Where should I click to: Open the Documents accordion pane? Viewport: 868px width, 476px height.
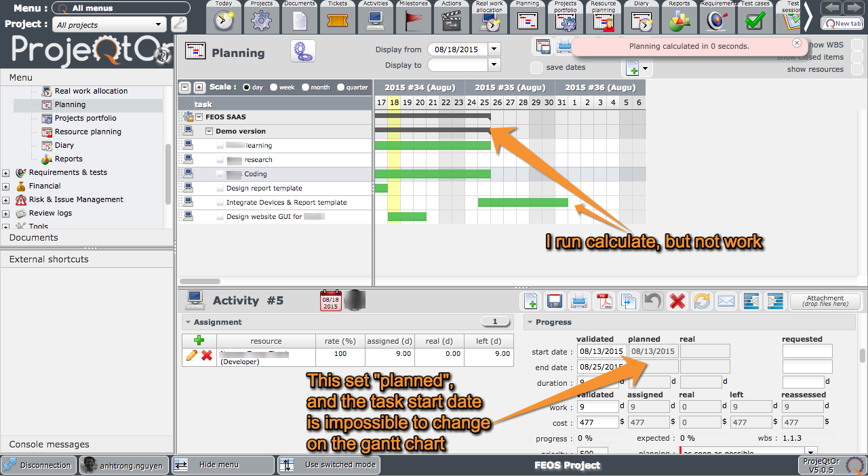click(x=87, y=237)
